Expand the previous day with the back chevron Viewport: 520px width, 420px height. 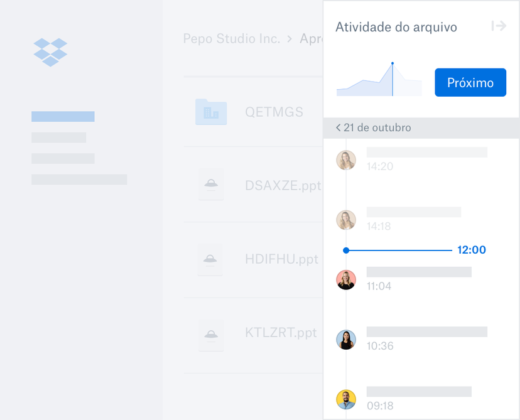(x=339, y=127)
